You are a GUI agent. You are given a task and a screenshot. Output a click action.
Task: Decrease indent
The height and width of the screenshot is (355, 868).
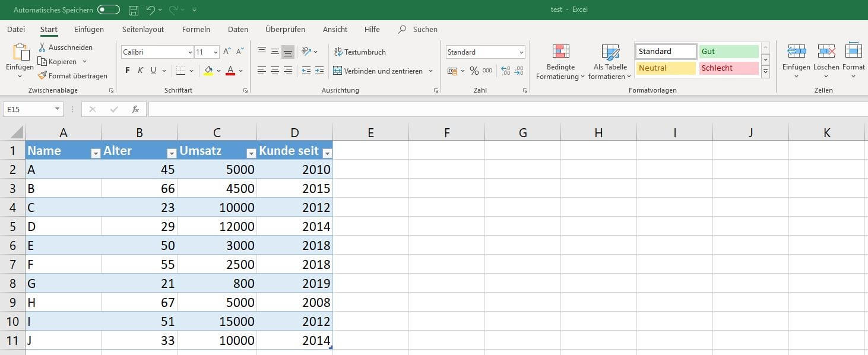(306, 71)
